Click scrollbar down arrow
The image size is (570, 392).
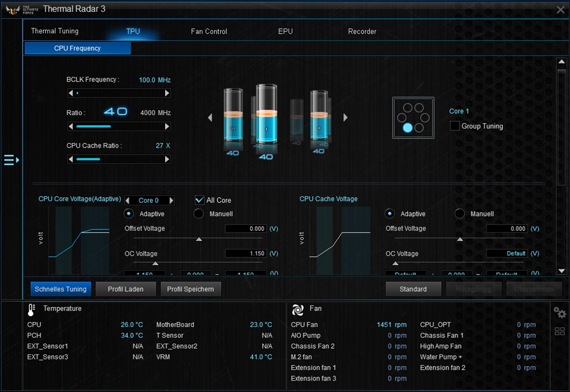click(x=561, y=271)
